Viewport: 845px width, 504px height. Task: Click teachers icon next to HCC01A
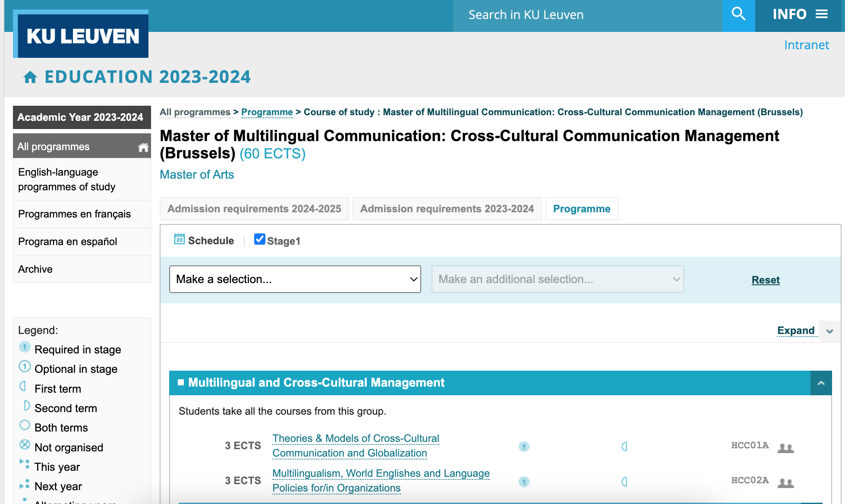785,447
